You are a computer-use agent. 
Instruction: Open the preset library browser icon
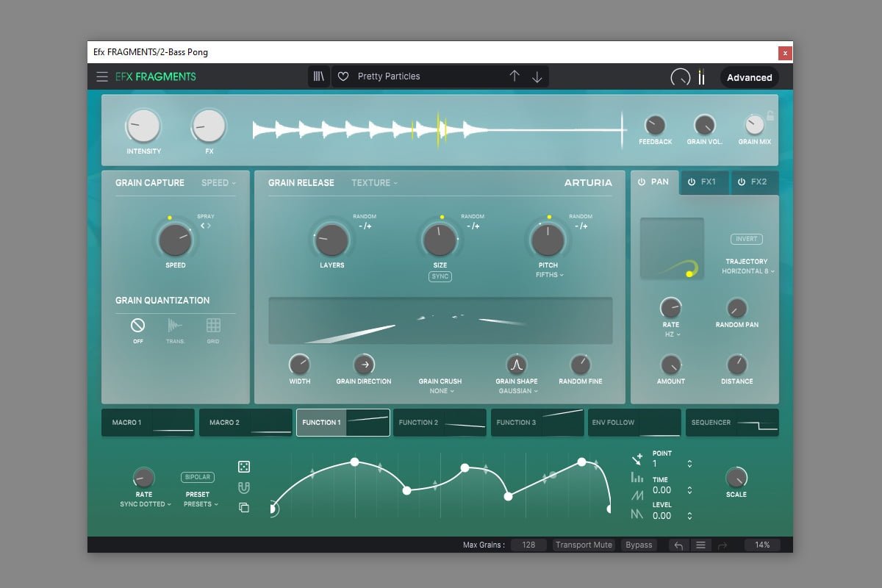tap(318, 76)
